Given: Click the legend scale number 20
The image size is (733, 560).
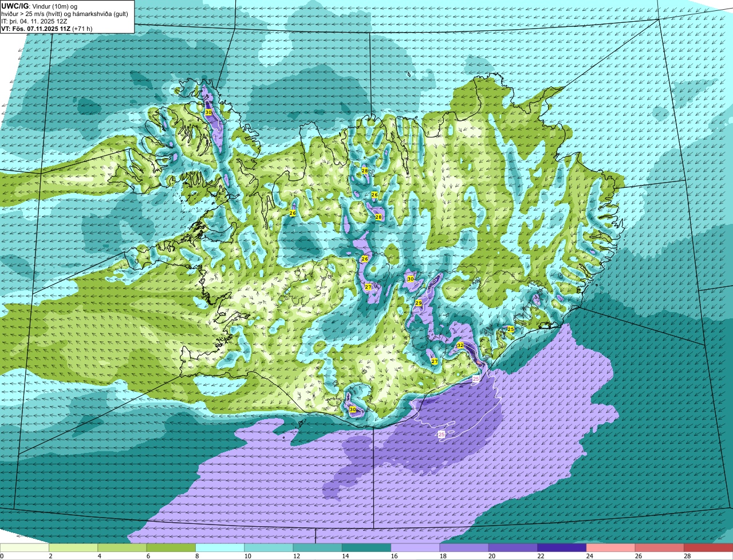Looking at the screenshot, I should [492, 556].
